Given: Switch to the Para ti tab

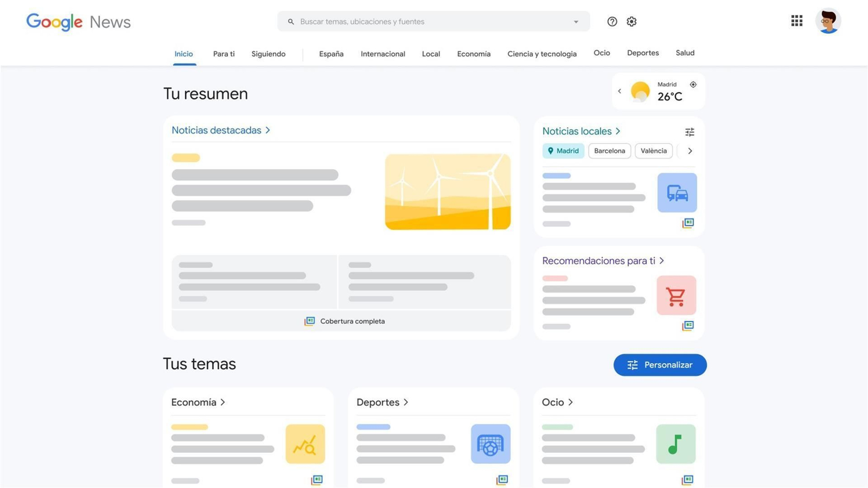Looking at the screenshot, I should coord(224,54).
